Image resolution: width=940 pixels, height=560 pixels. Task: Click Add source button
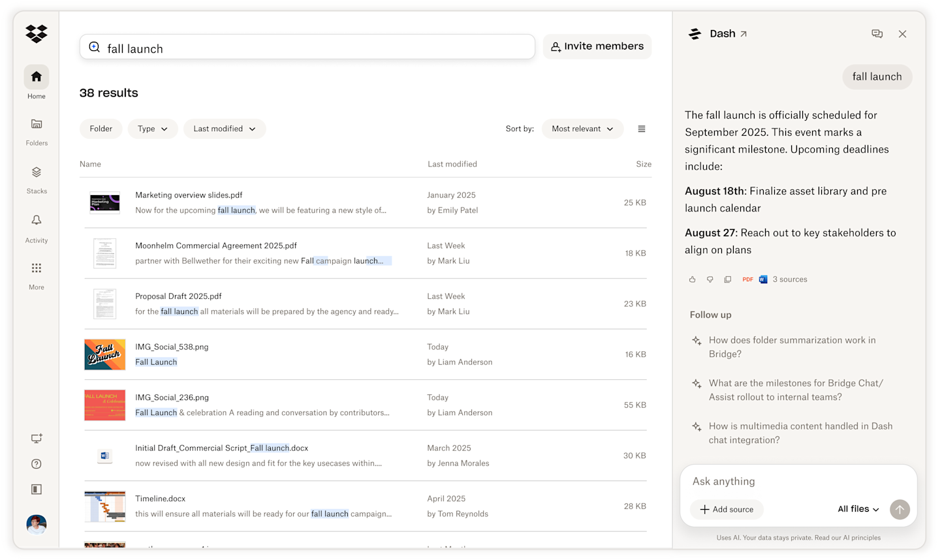click(727, 509)
